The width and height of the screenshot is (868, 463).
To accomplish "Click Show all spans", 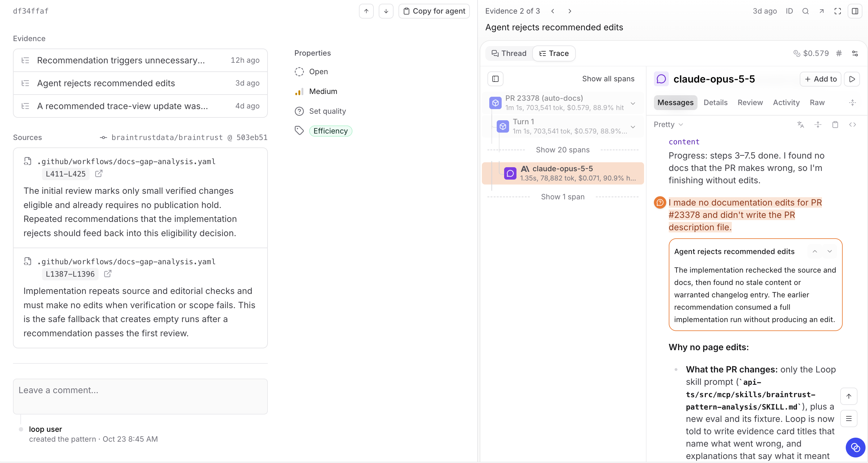I will [608, 79].
